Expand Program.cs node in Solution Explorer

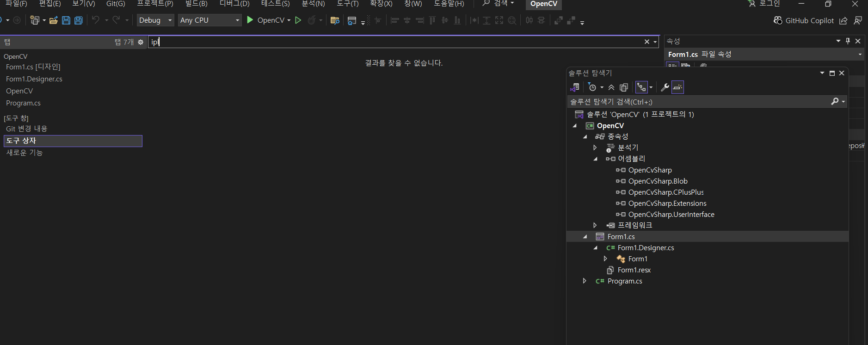point(585,281)
